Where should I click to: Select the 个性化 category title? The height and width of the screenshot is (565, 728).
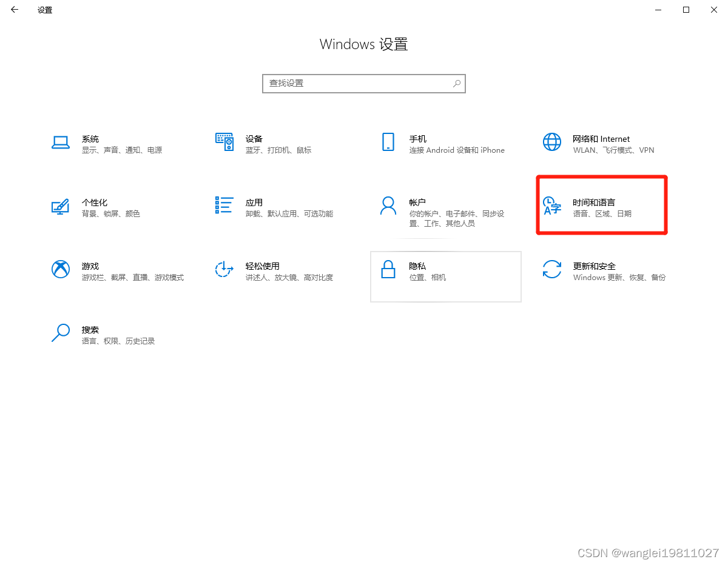95,202
